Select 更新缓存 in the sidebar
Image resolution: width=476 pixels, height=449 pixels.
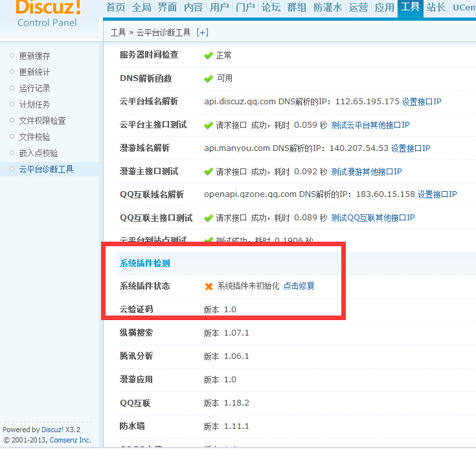(34, 56)
